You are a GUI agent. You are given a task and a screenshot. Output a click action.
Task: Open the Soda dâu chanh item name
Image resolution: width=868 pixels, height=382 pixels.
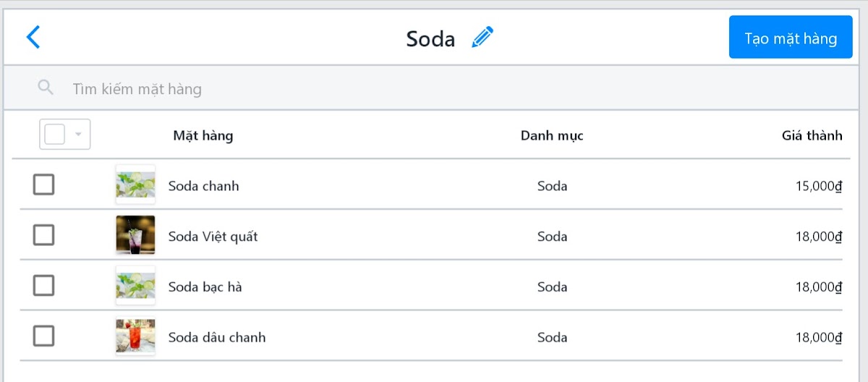point(217,337)
